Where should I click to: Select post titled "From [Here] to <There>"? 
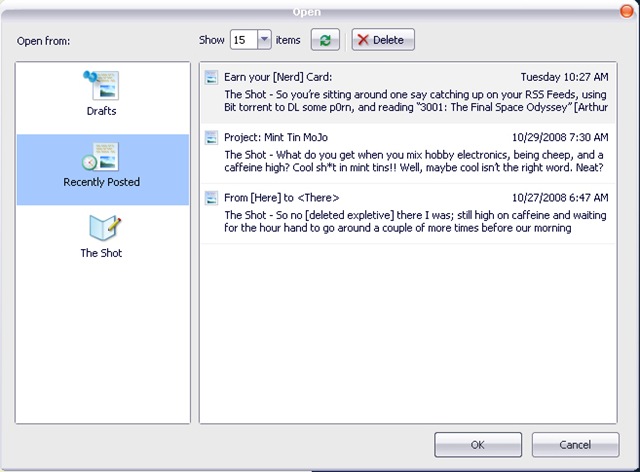pos(282,198)
